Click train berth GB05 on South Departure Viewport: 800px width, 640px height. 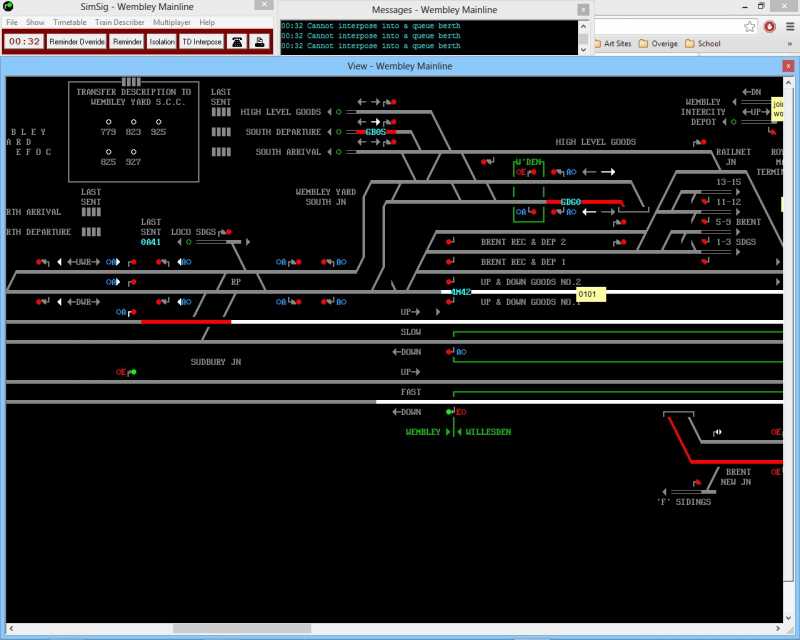[x=376, y=132]
